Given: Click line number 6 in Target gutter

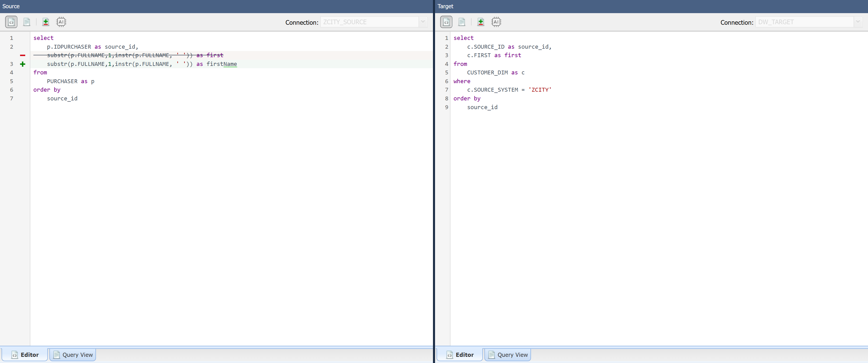Looking at the screenshot, I should click(446, 81).
